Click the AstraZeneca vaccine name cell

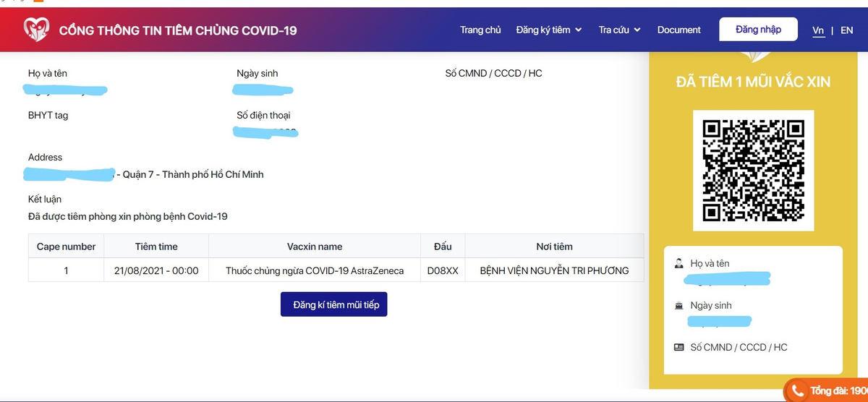[x=314, y=271]
